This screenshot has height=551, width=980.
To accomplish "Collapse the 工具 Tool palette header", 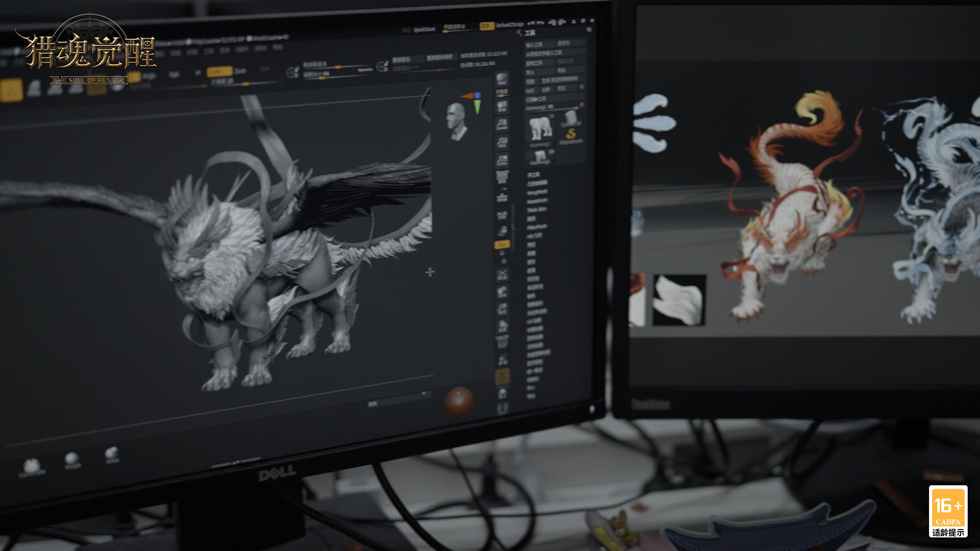I will [x=530, y=33].
